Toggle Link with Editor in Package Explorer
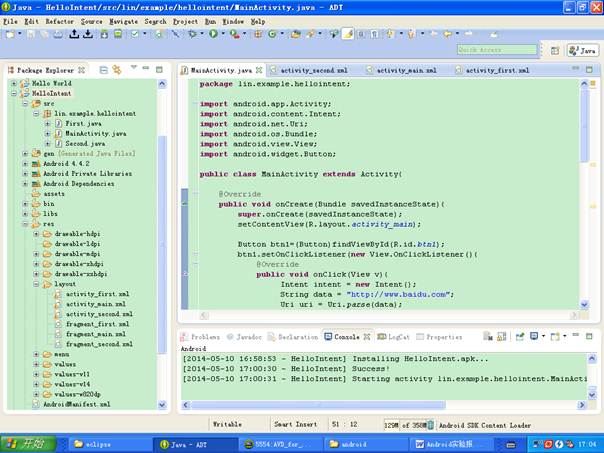Screen dimensions: 604x453 (x=117, y=70)
